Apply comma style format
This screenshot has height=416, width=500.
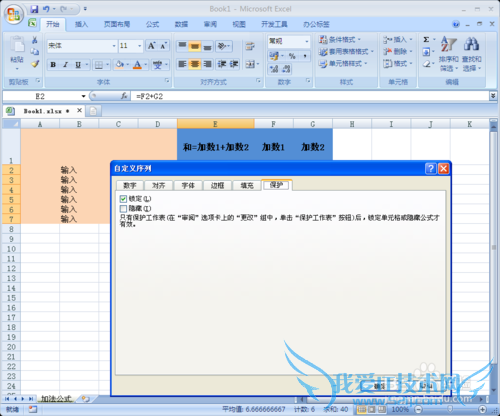[x=305, y=56]
